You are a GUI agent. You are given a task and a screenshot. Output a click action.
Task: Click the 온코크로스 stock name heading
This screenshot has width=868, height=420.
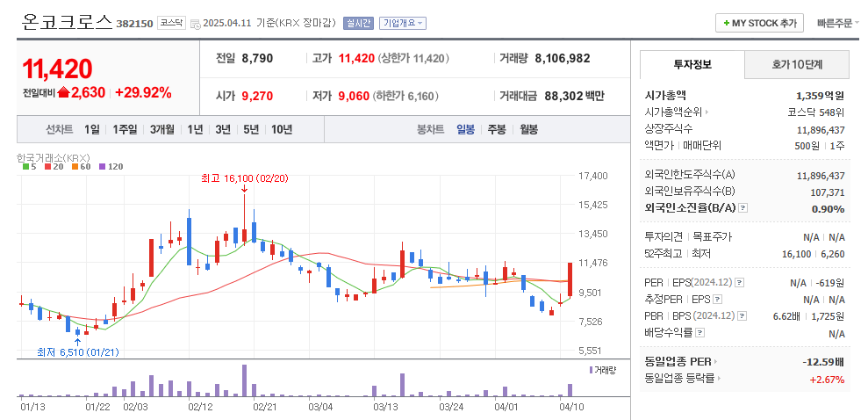(x=67, y=23)
